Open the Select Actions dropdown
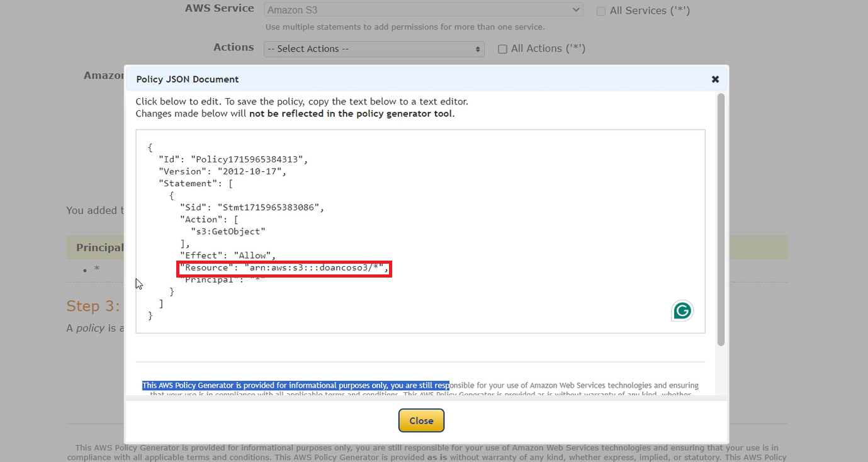The image size is (868, 462). pyautogui.click(x=374, y=48)
